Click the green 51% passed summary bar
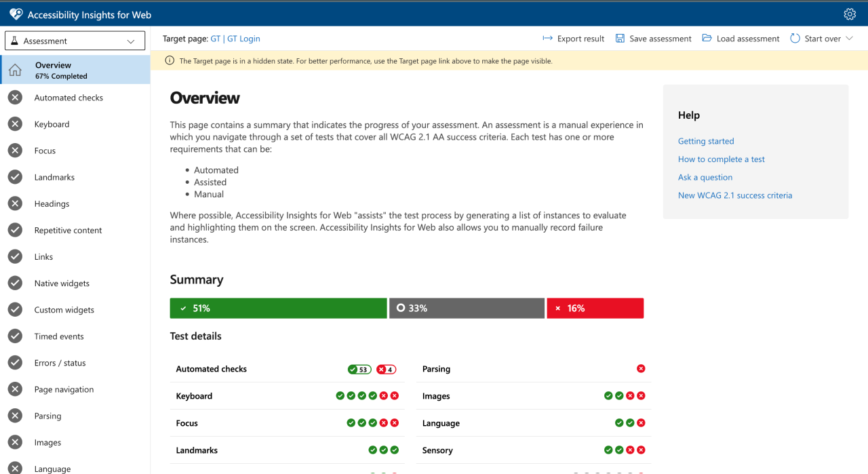 coord(279,308)
